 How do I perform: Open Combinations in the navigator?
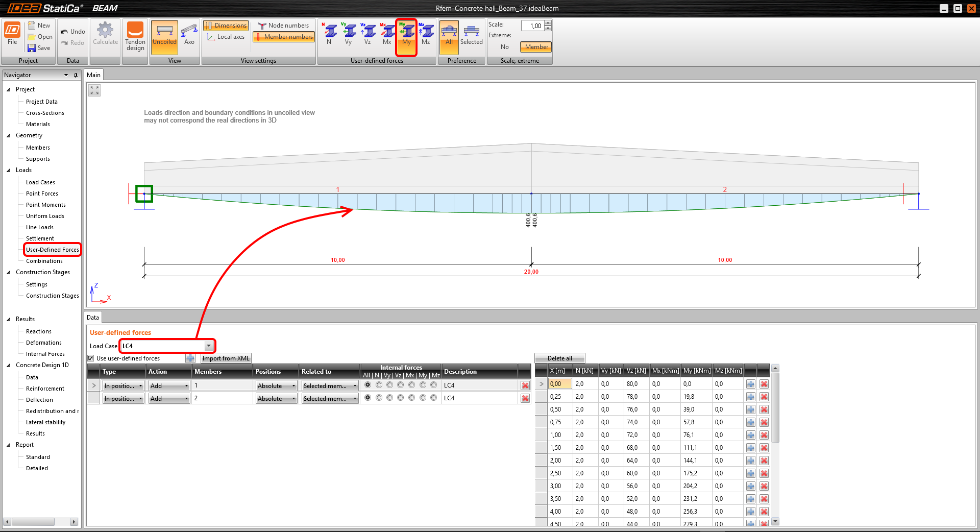click(x=44, y=261)
